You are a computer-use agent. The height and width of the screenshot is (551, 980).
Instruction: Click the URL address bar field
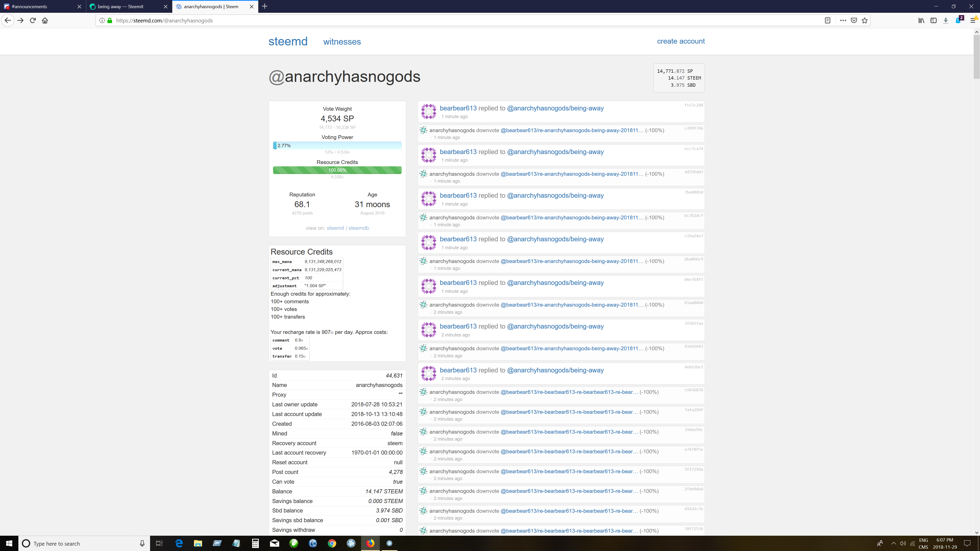457,20
